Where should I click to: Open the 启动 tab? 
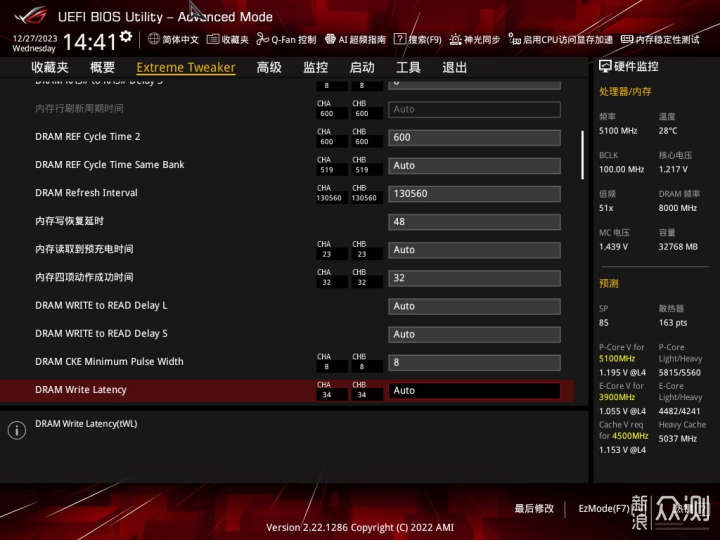tap(362, 68)
